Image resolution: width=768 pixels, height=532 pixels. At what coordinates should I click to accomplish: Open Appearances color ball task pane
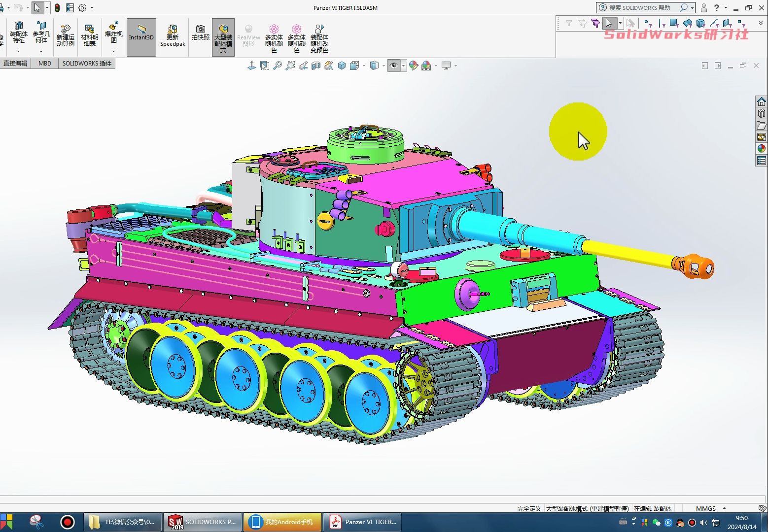click(762, 149)
